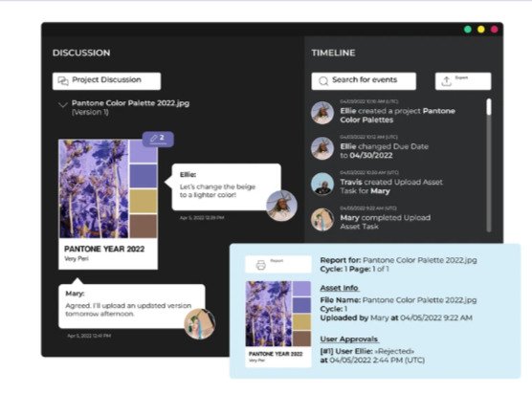Click the Project Discussion chat icon

63,80
